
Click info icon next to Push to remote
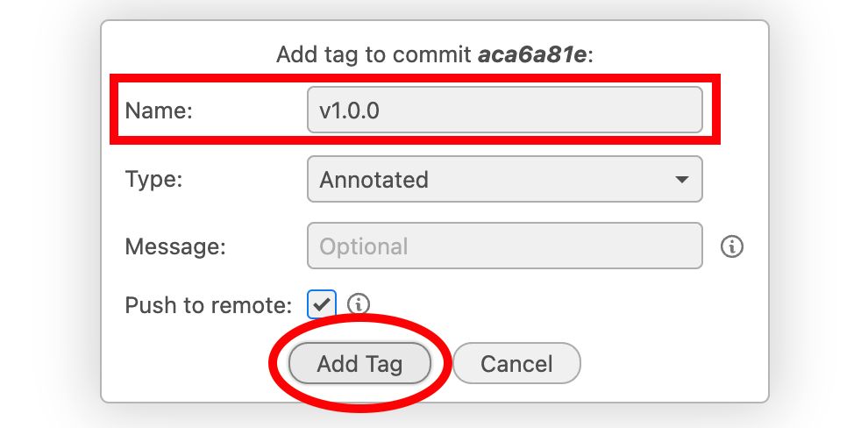(359, 303)
